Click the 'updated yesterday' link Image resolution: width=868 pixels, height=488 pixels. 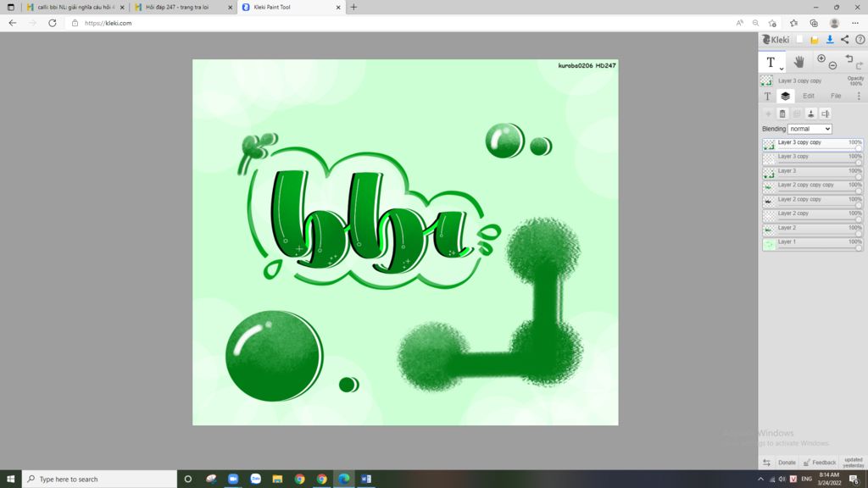click(x=853, y=463)
